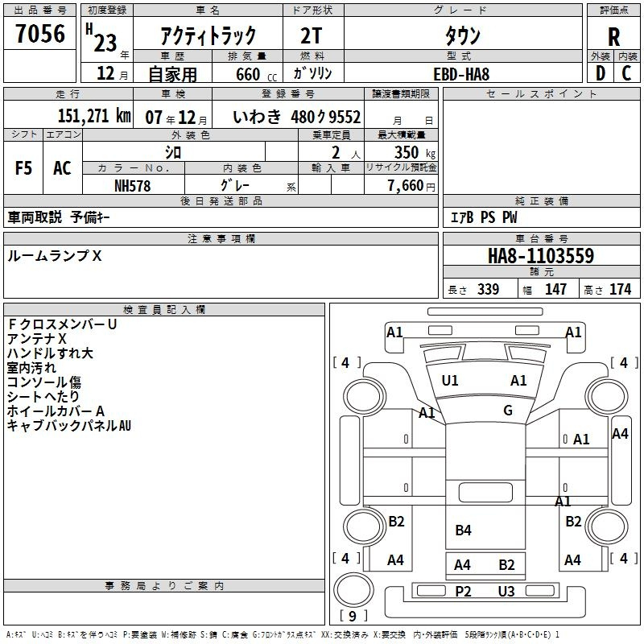Click the U1 dent mark on the car diagram
The width and height of the screenshot is (644, 644).
(450, 381)
